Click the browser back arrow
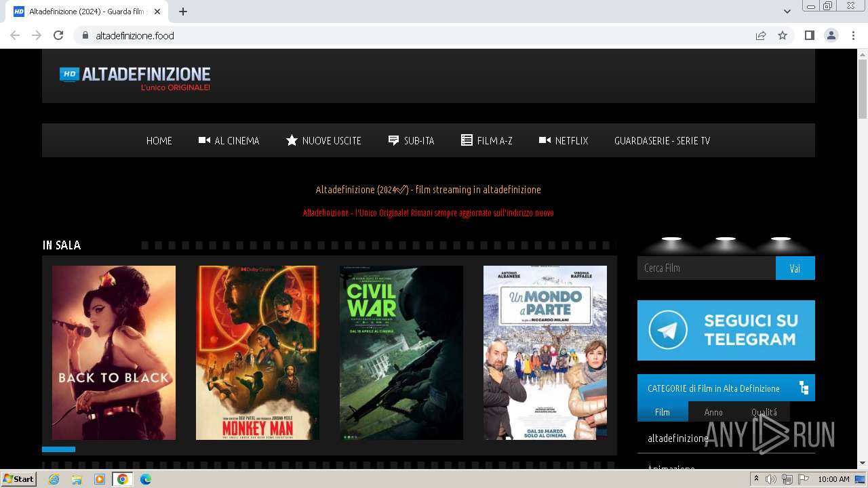 click(15, 35)
